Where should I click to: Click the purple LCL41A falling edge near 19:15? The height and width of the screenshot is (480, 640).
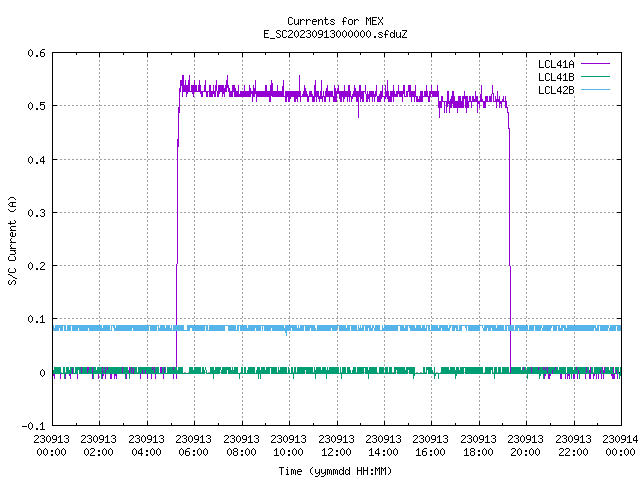click(x=509, y=237)
